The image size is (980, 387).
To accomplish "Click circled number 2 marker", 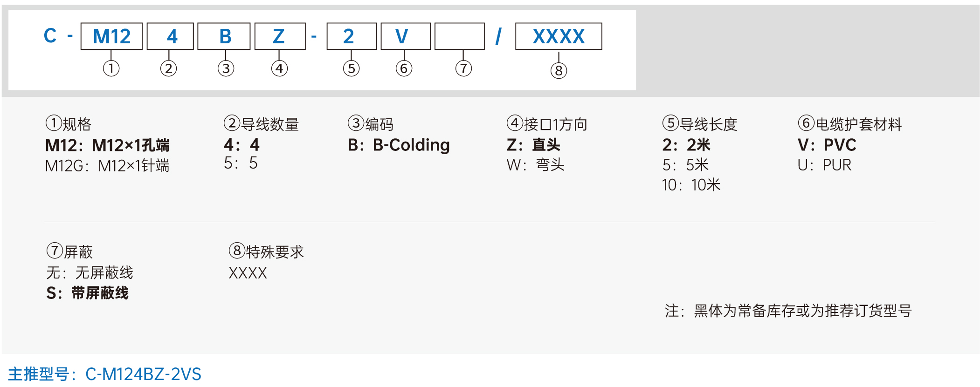I will pos(168,68).
